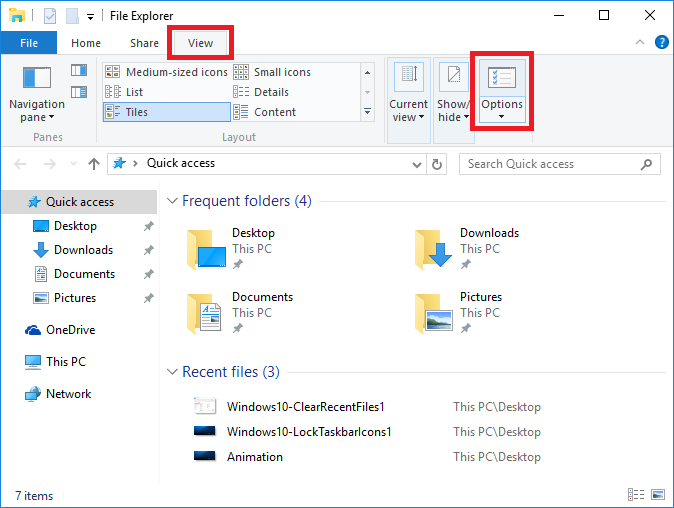Select Desktop in navigation pane
Image resolution: width=674 pixels, height=508 pixels.
tap(75, 226)
